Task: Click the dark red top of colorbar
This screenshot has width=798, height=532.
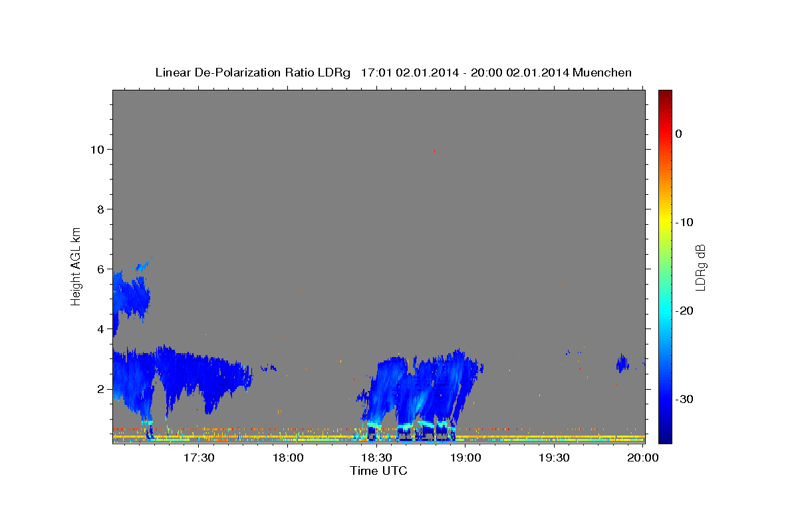Action: tap(665, 96)
